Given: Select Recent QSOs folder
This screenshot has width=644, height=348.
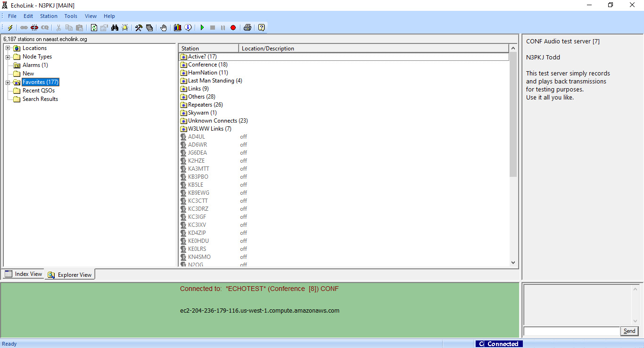Looking at the screenshot, I should [39, 91].
